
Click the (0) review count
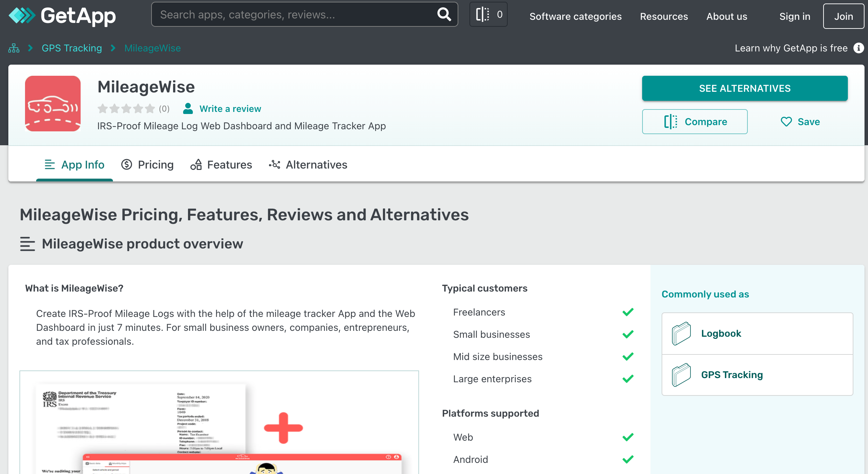click(164, 109)
